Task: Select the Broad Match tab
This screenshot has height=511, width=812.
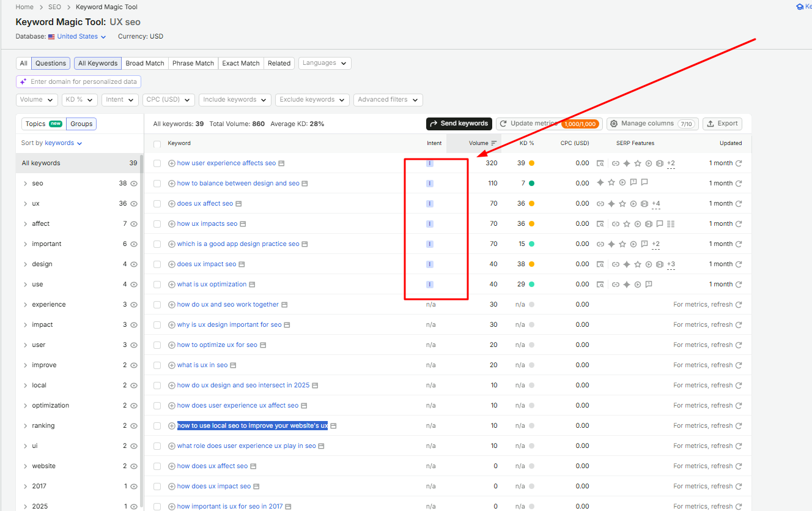Action: (145, 63)
